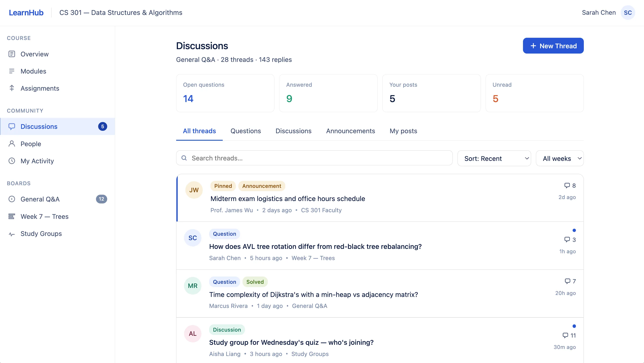Image resolution: width=644 pixels, height=363 pixels.
Task: Click the MR avatar on Dijkstra thread
Action: pos(192,286)
